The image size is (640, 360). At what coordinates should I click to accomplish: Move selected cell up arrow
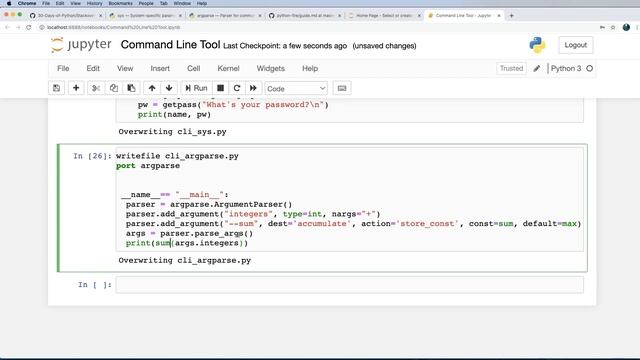[x=152, y=88]
